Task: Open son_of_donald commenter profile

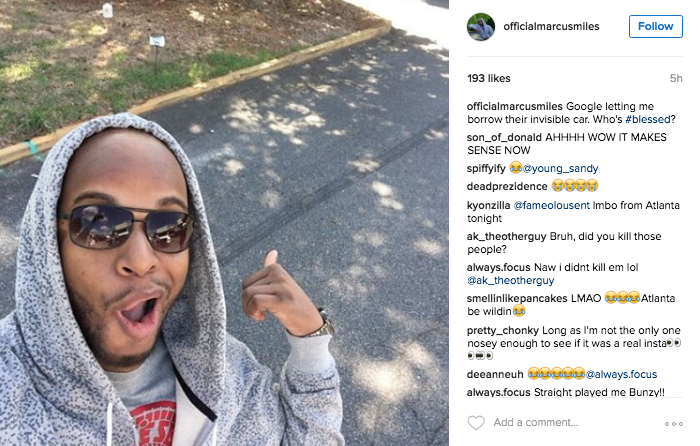Action: [x=504, y=137]
